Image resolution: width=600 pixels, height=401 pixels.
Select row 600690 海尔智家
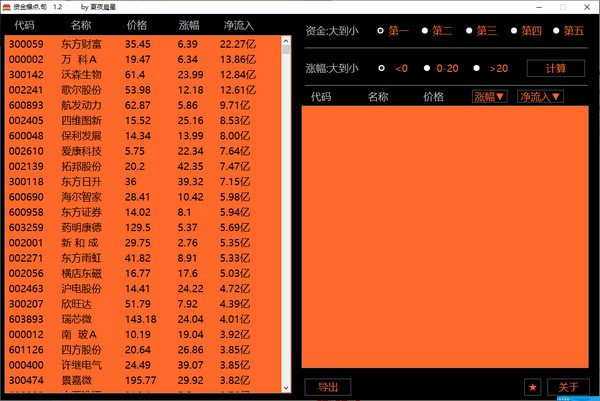tap(143, 197)
